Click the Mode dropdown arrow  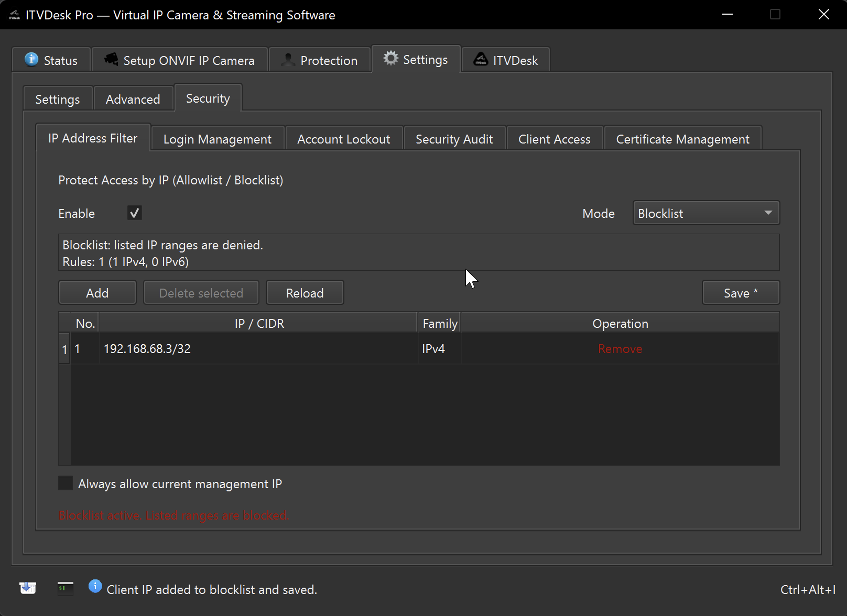768,213
